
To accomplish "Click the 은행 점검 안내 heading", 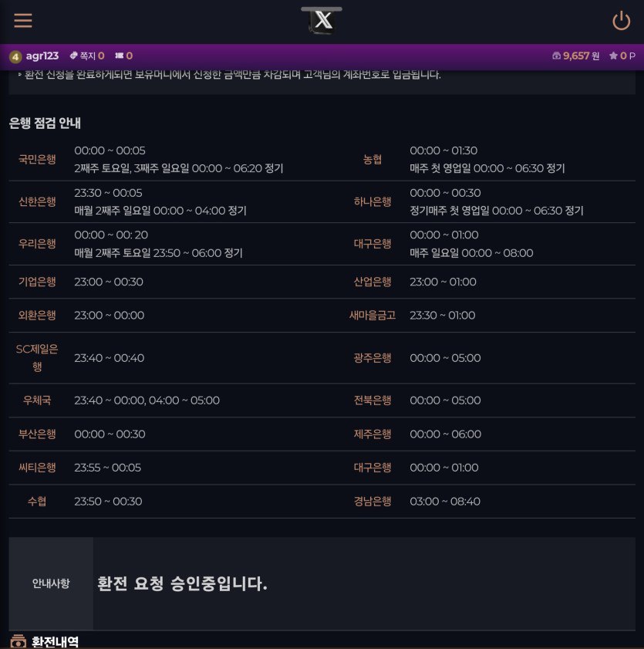I will point(45,123).
